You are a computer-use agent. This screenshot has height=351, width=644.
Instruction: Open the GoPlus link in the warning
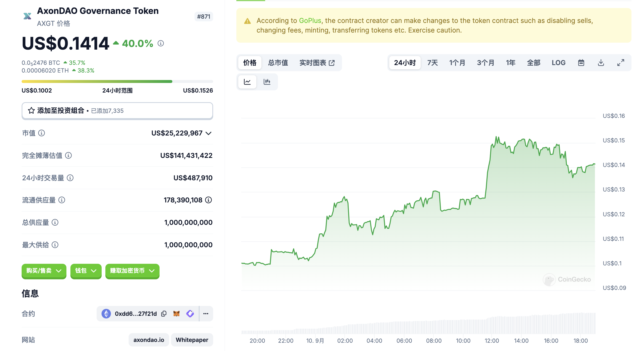click(x=310, y=21)
